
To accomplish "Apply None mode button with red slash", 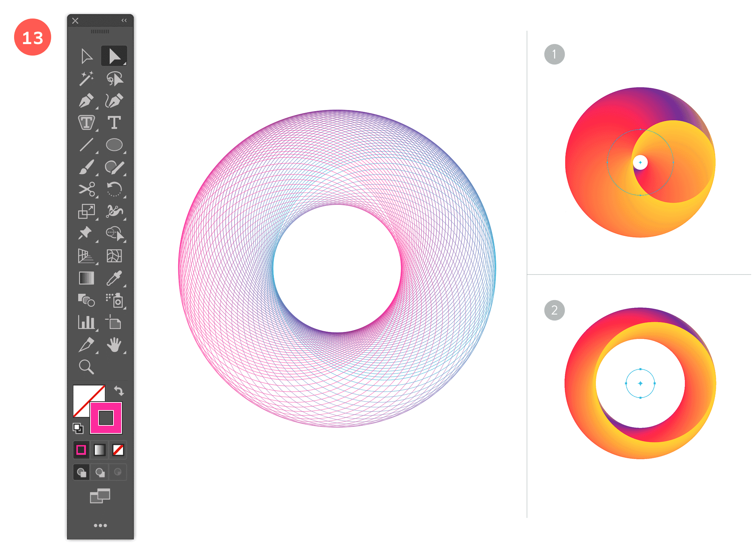I will pos(118,450).
